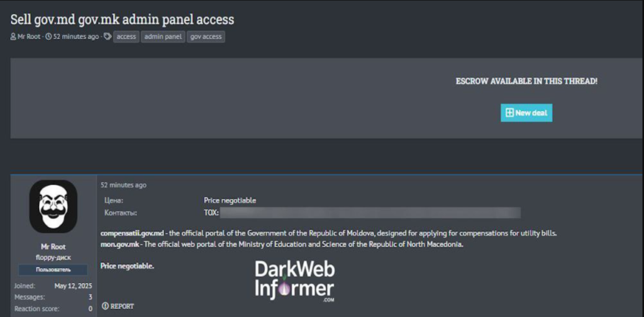Image resolution: width=644 pixels, height=317 pixels.
Task: Select the "access" tag
Action: 126,37
